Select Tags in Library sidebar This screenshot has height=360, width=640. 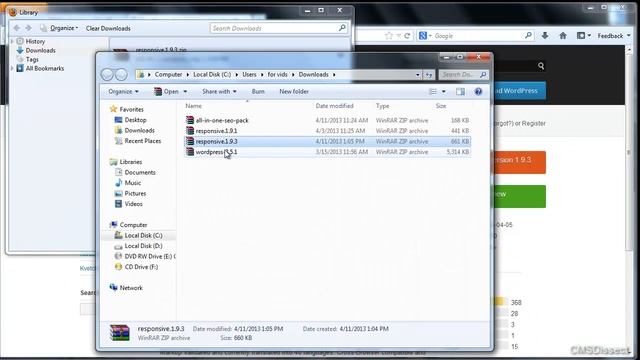[32, 60]
